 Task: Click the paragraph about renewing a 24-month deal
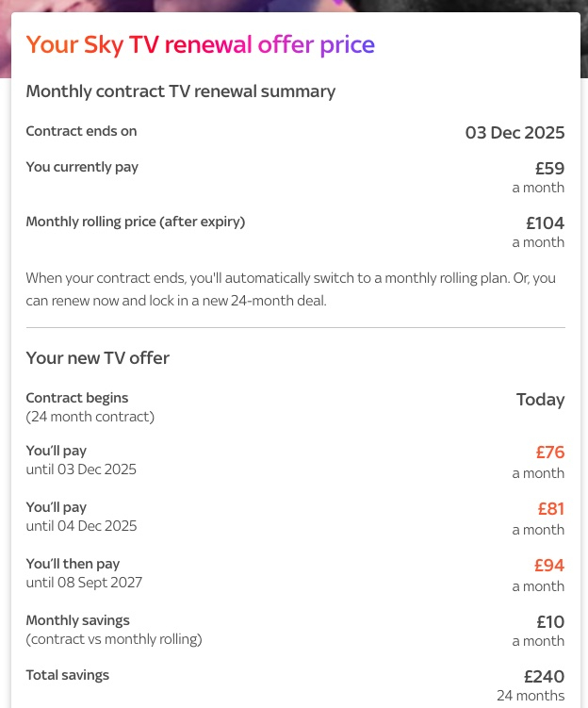coord(290,289)
